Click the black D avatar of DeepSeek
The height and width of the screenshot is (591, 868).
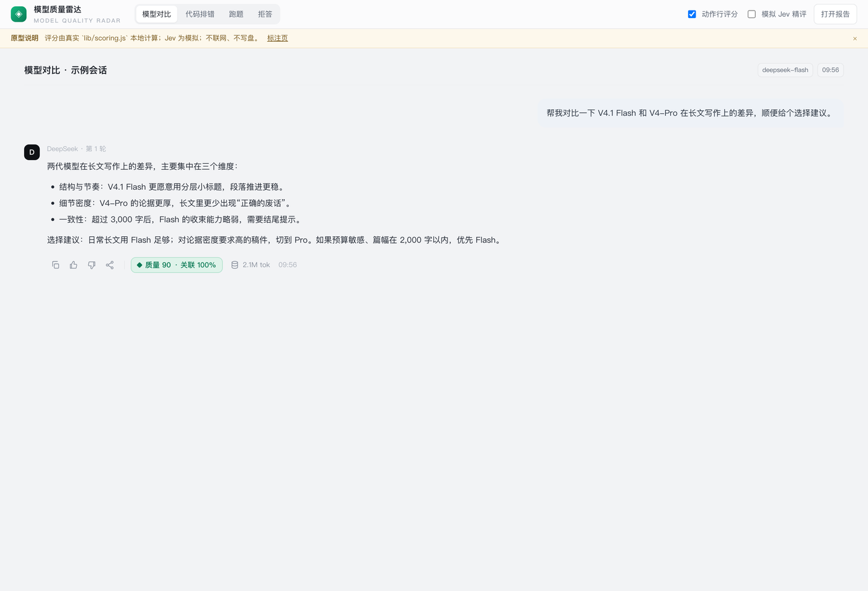point(32,152)
